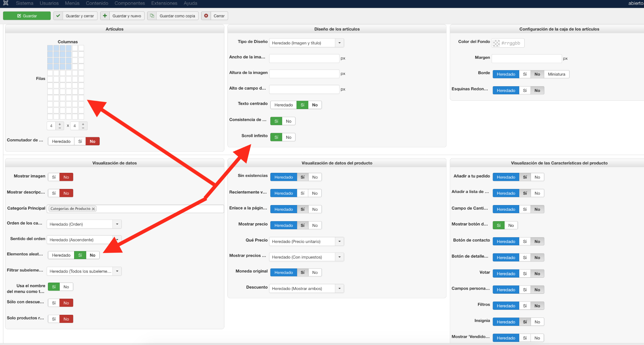Screen dimensions: 644x345
Task: Set Texto centrado to No
Action: (315, 105)
